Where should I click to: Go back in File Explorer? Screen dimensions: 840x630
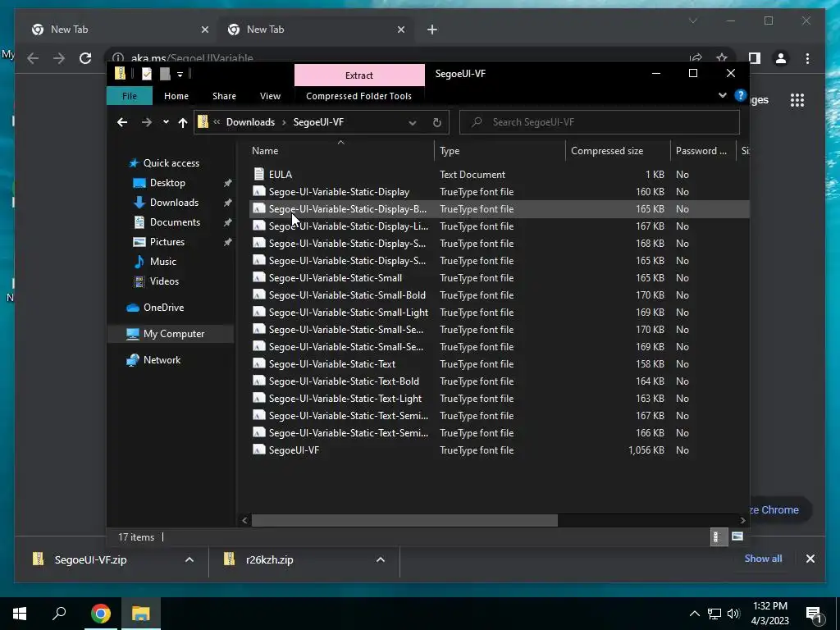122,122
